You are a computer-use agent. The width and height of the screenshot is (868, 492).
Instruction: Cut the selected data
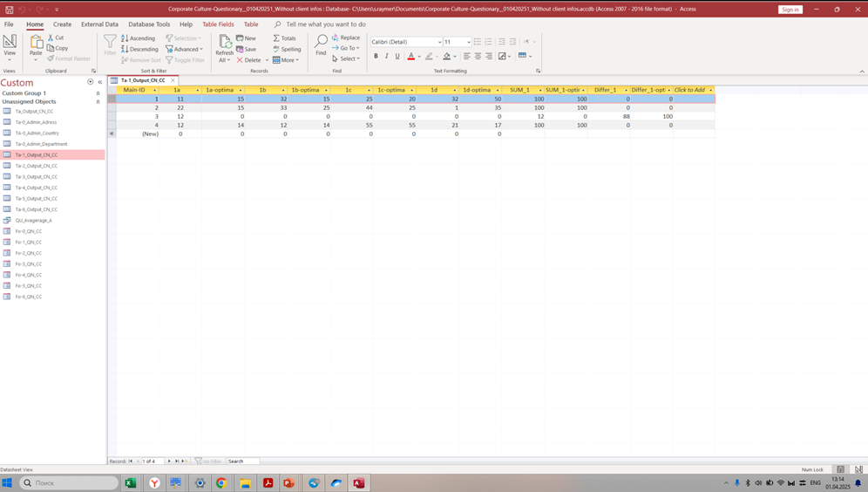click(56, 38)
